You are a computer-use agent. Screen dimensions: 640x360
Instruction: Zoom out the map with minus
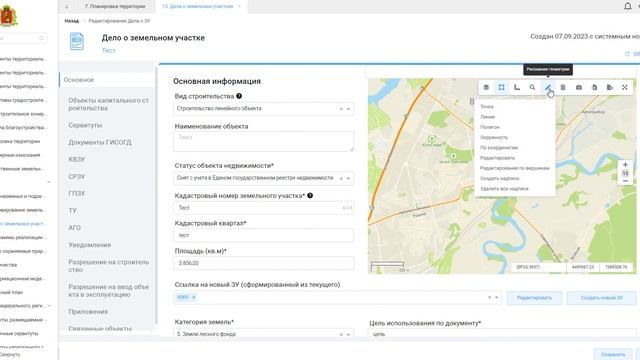pyautogui.click(x=625, y=181)
